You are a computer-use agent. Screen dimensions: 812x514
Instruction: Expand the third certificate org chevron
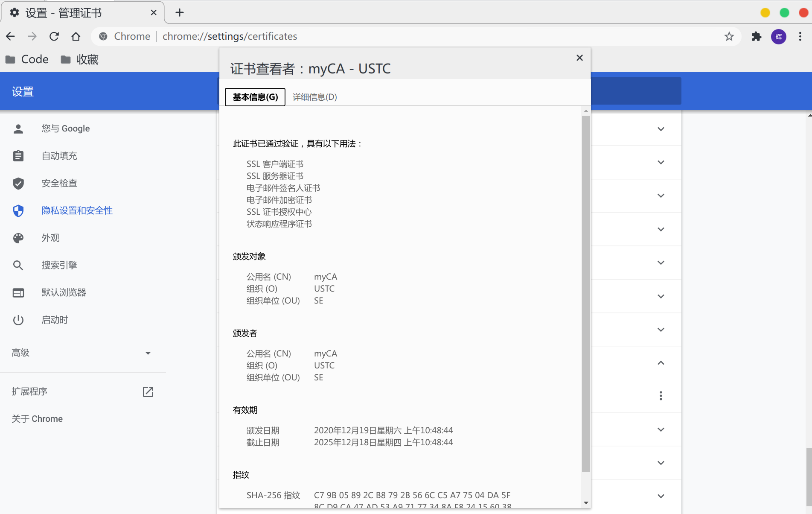tap(661, 196)
